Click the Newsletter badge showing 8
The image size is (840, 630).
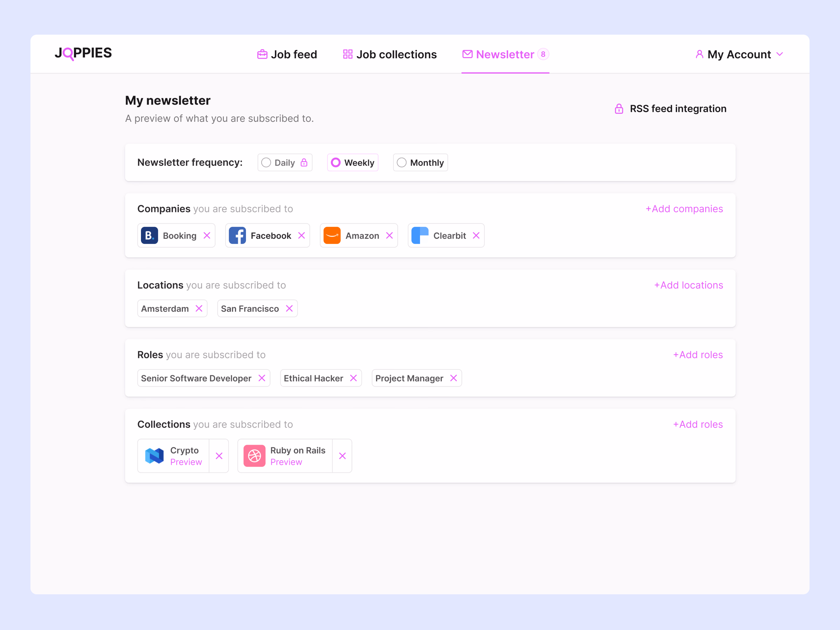[x=543, y=54]
